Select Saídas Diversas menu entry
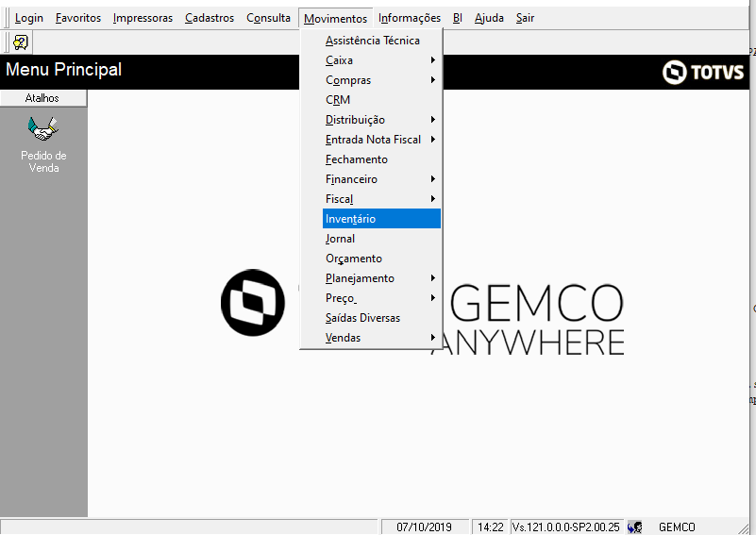The width and height of the screenshot is (756, 535). pos(381,318)
